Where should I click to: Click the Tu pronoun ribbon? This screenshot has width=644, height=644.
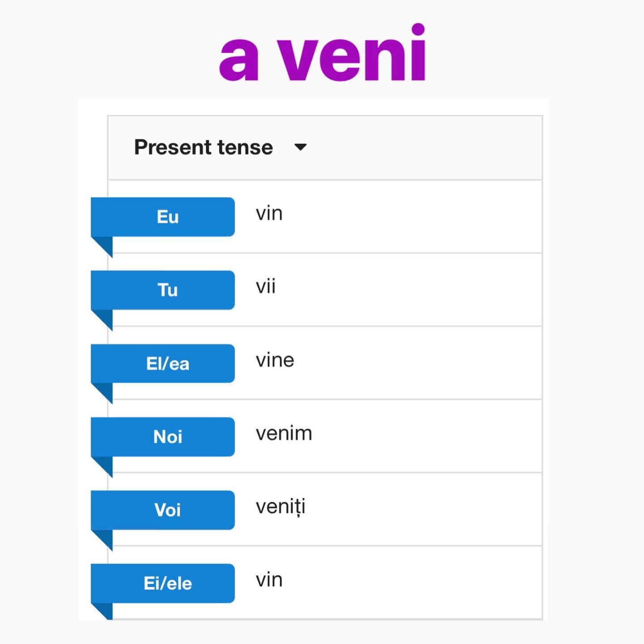coord(163,290)
